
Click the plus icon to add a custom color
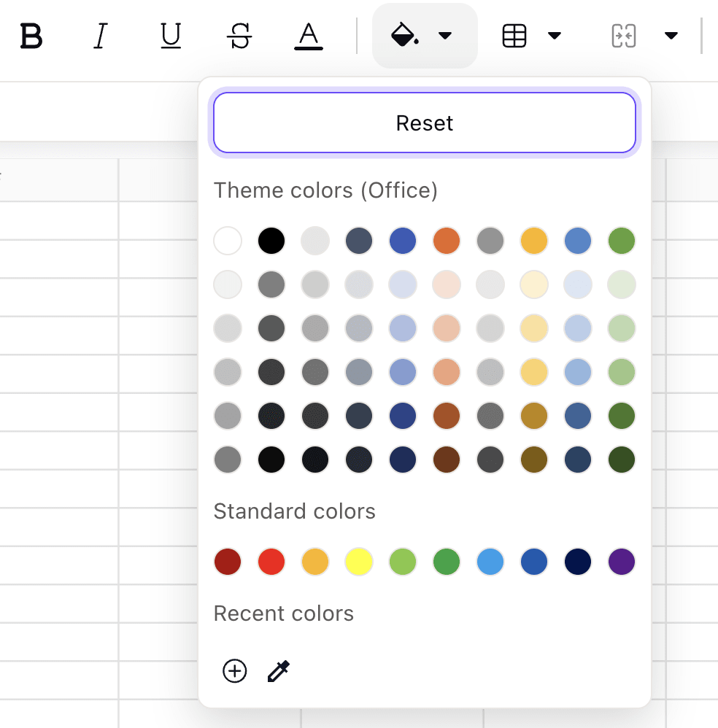(234, 671)
